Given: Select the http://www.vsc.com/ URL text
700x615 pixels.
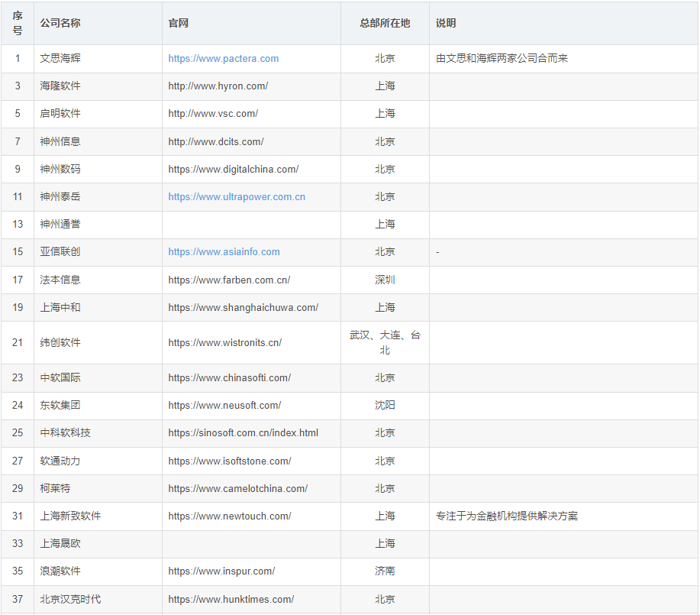Looking at the screenshot, I should (x=213, y=114).
